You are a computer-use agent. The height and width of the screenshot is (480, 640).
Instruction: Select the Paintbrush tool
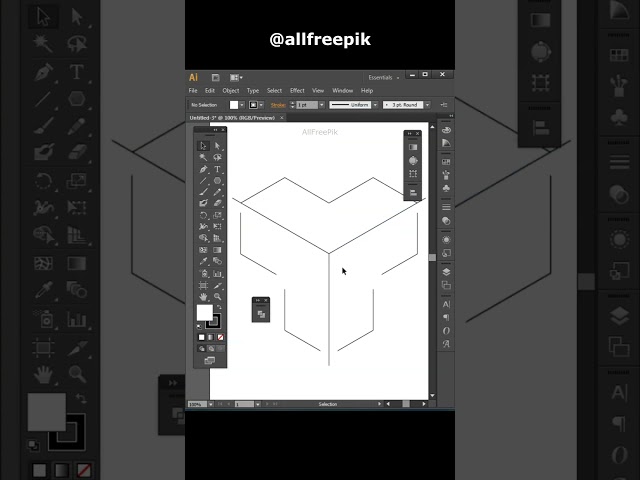point(203,192)
